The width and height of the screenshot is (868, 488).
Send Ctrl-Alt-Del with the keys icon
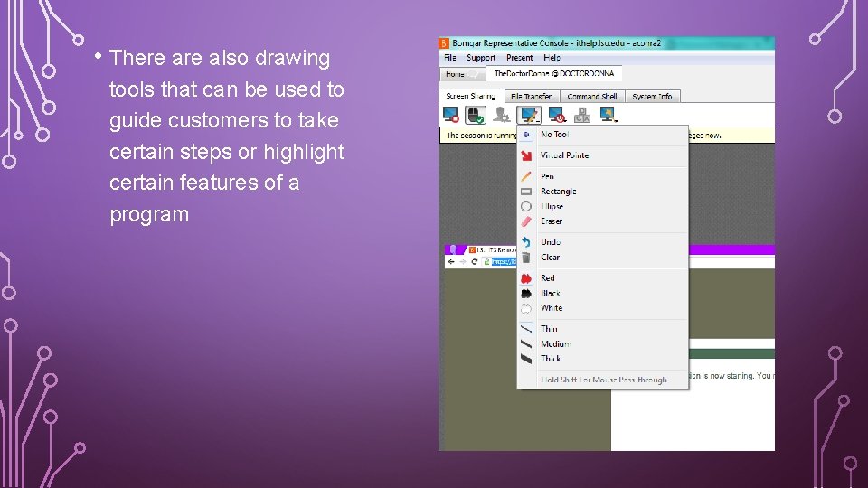[x=581, y=115]
